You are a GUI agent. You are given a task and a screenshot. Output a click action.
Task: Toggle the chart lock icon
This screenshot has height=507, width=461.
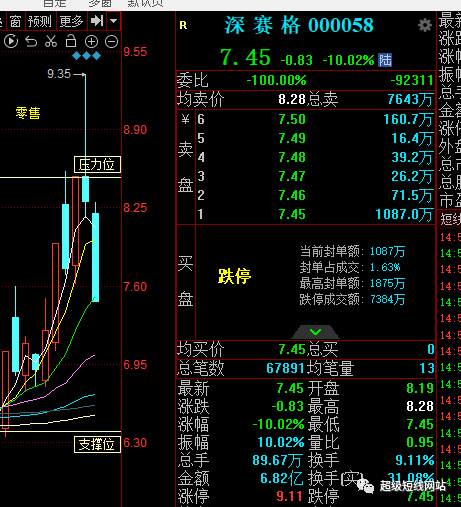tap(71, 41)
